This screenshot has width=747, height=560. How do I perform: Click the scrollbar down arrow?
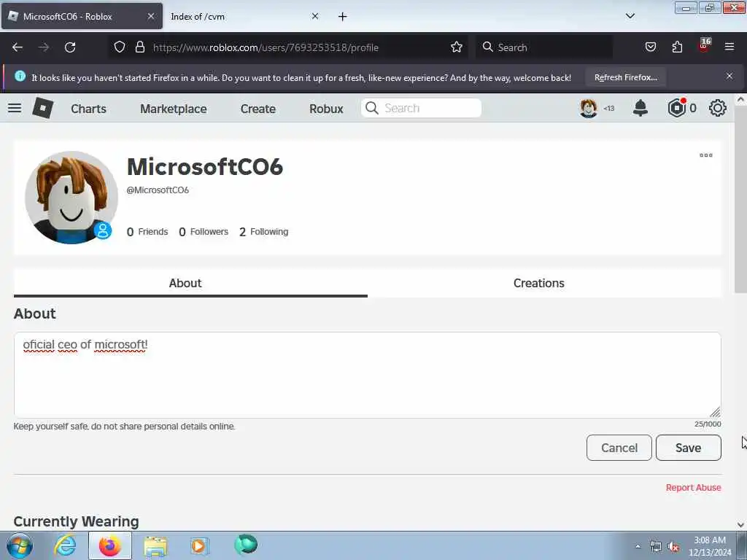(x=740, y=525)
